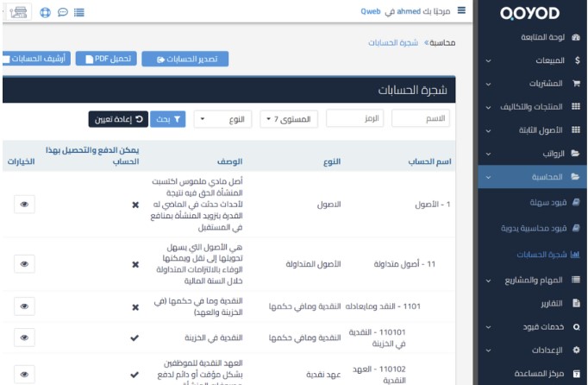Expand the المهام والمشاريع menu chevron

488,281
